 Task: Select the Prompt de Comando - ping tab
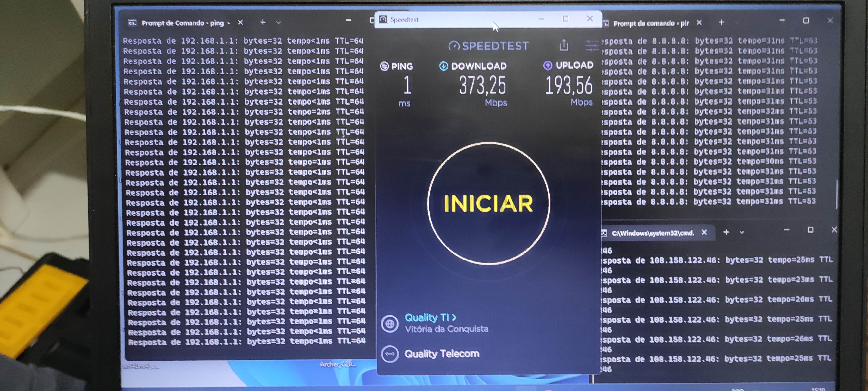182,23
